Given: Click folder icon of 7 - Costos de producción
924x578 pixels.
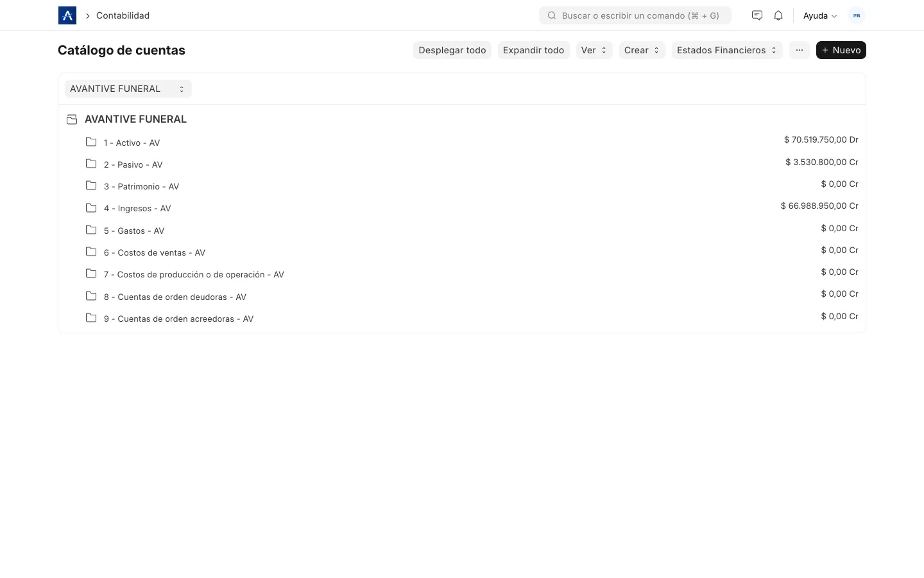Looking at the screenshot, I should 91,274.
